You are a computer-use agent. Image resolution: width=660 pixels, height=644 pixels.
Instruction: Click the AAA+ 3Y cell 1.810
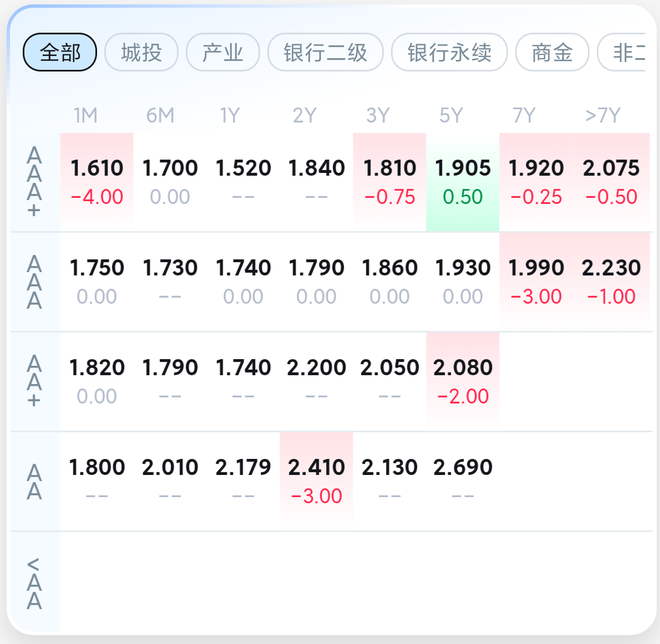[x=389, y=182]
